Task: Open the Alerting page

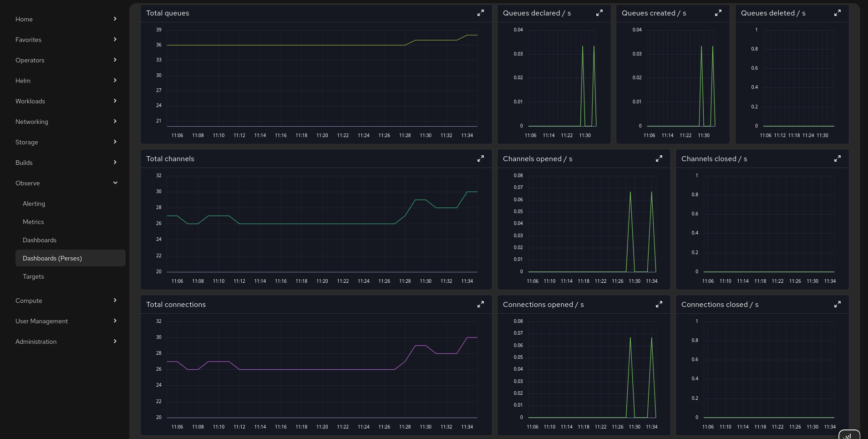Action: pyautogui.click(x=34, y=204)
